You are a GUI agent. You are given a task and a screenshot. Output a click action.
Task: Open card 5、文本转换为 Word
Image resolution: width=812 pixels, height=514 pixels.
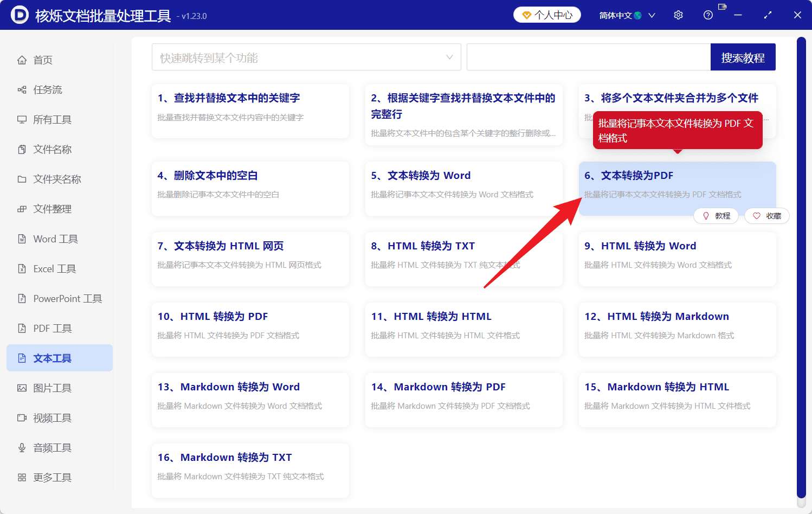[x=464, y=189]
